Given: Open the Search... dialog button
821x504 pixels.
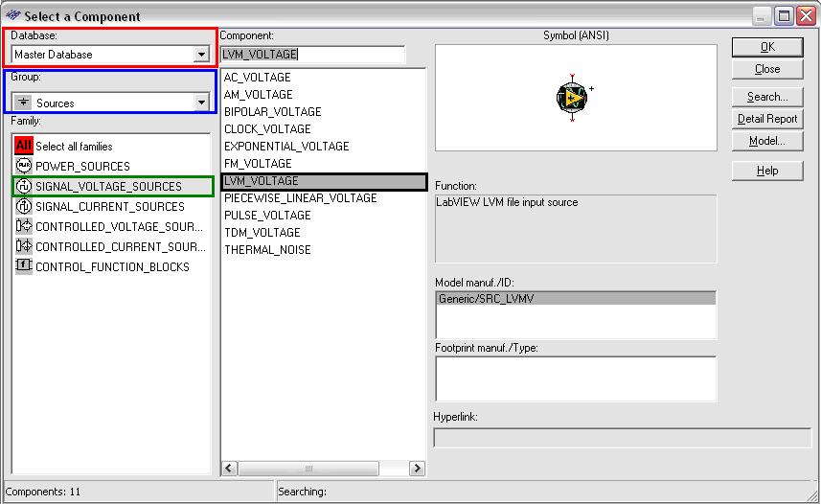Looking at the screenshot, I should pyautogui.click(x=766, y=97).
